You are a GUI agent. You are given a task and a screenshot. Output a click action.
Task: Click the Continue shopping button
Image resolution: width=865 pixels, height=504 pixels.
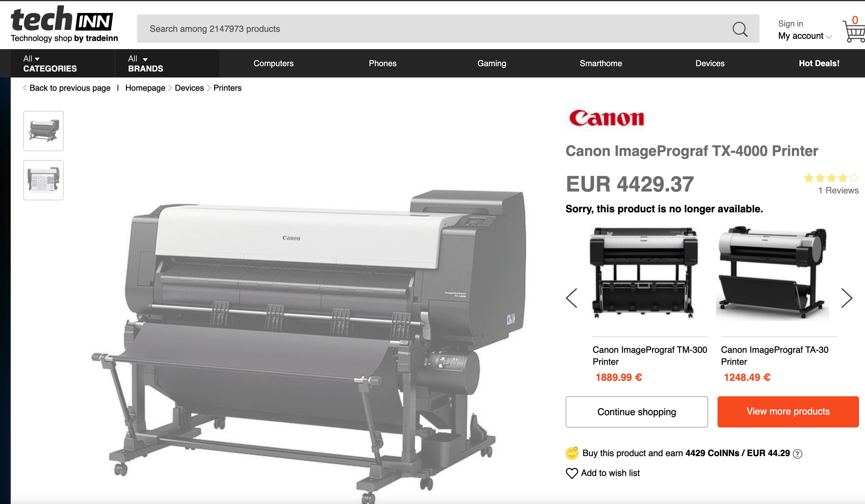click(x=637, y=412)
